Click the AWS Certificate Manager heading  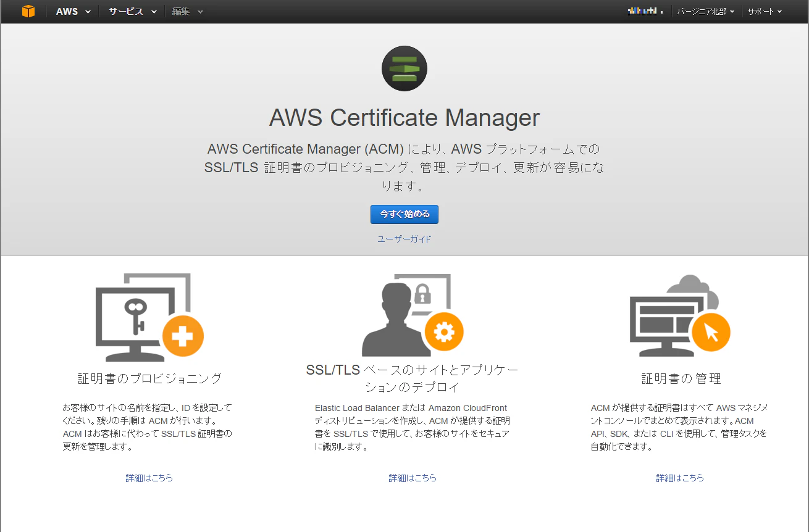pos(404,117)
